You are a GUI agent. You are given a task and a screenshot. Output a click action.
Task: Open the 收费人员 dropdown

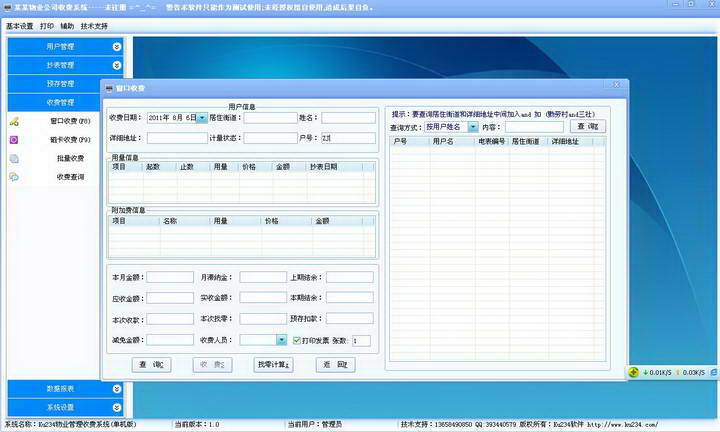[x=281, y=340]
